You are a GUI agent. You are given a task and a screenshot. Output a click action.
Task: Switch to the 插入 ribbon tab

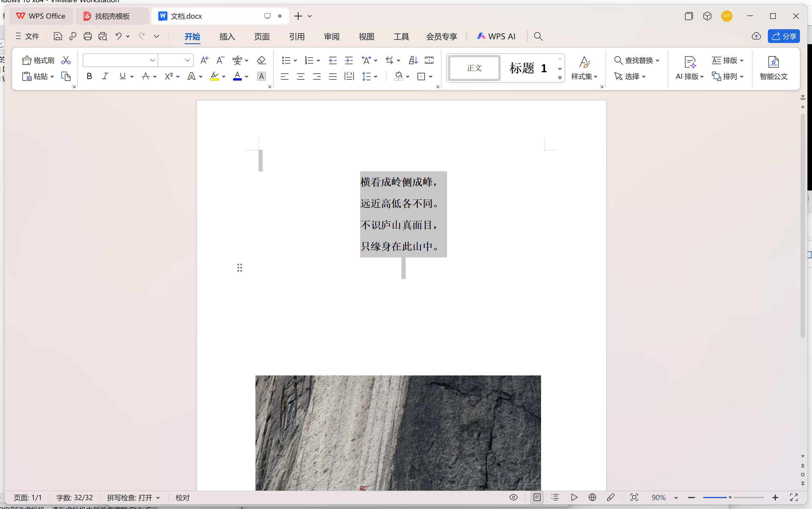pyautogui.click(x=227, y=36)
